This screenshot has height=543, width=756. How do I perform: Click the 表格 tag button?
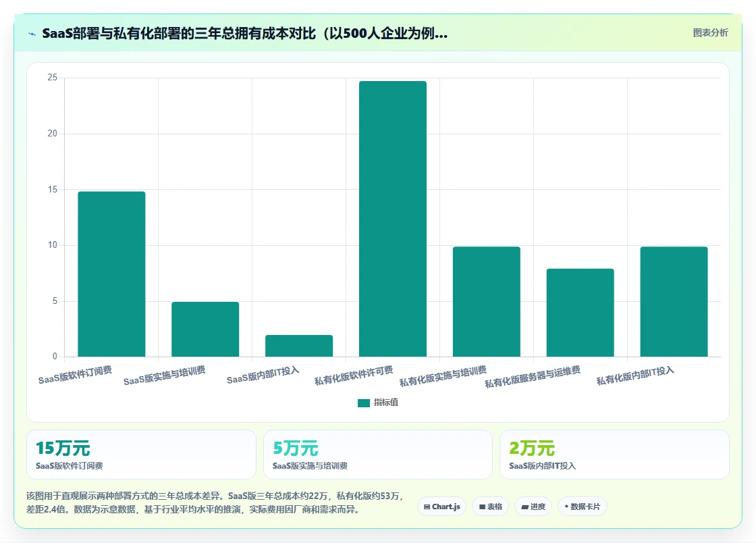tap(490, 507)
